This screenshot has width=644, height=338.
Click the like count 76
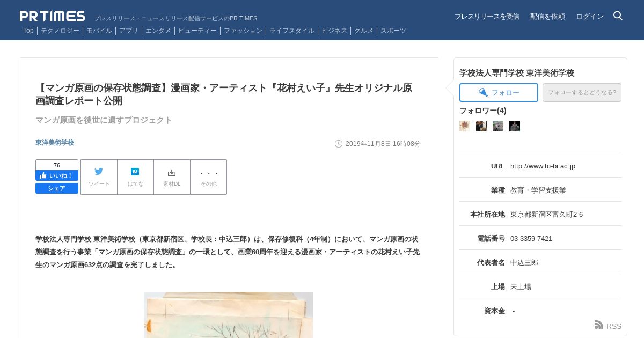[x=57, y=165]
